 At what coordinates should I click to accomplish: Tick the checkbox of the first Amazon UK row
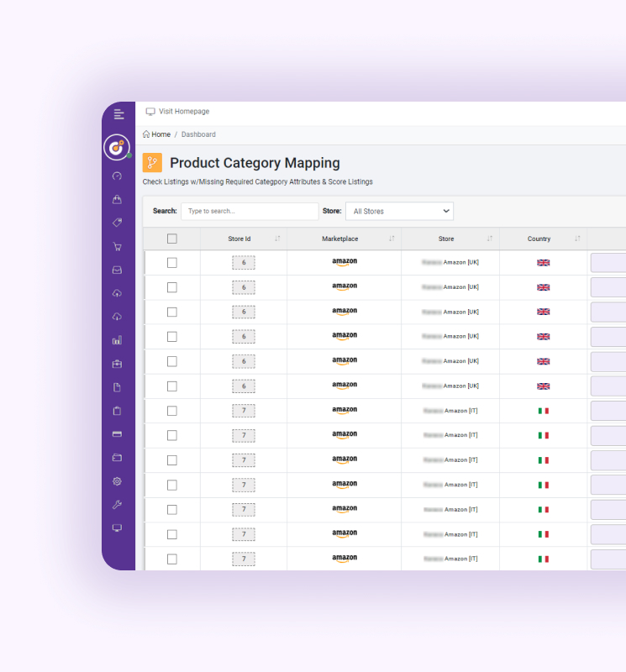(x=172, y=263)
